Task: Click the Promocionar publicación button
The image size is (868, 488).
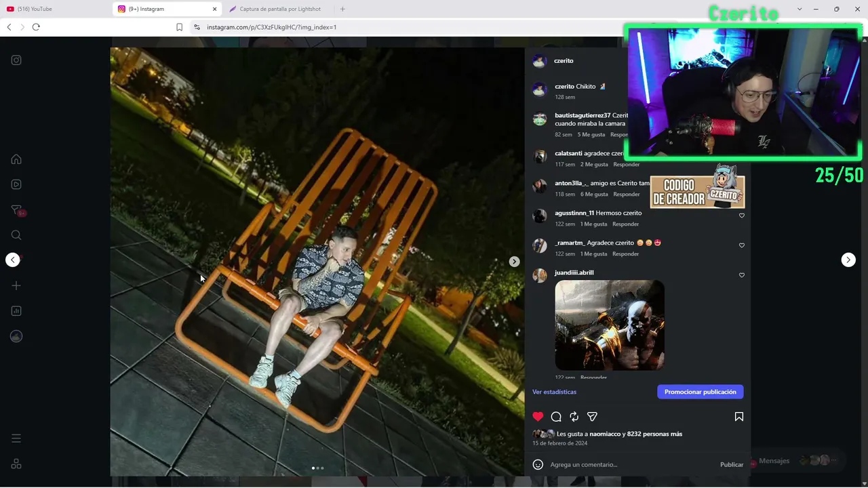Action: point(701,392)
